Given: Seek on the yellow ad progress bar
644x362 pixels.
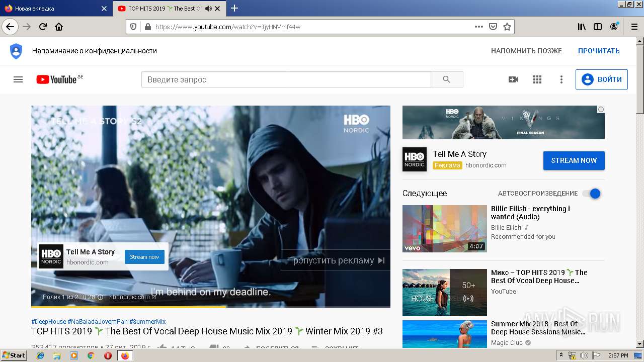Looking at the screenshot, I should (211, 306).
